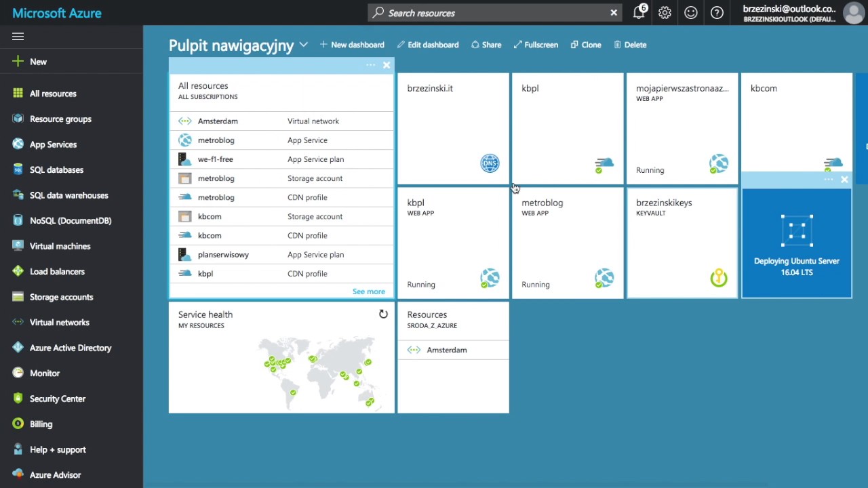Click Share in dashboard toolbar
Viewport: 868px width, 488px height.
coord(486,45)
